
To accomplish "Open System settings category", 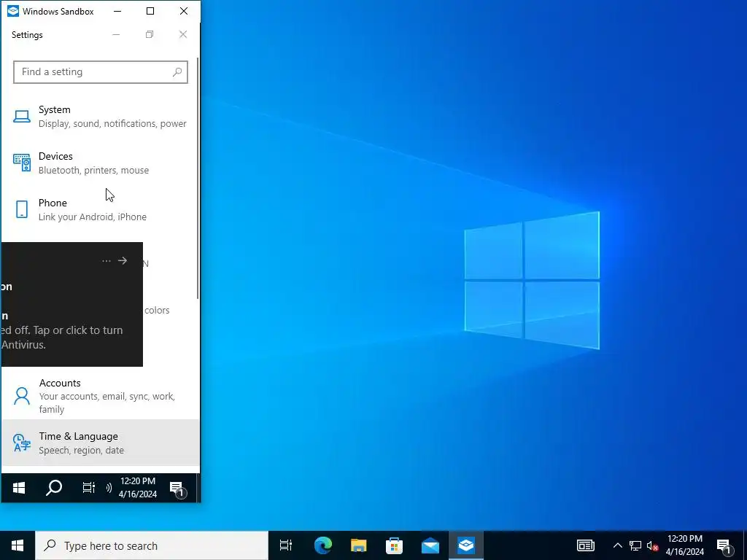I will [100, 117].
